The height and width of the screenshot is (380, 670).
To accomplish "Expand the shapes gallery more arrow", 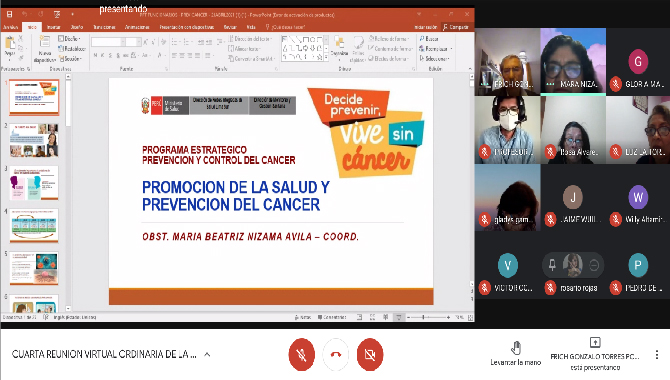I will (326, 57).
